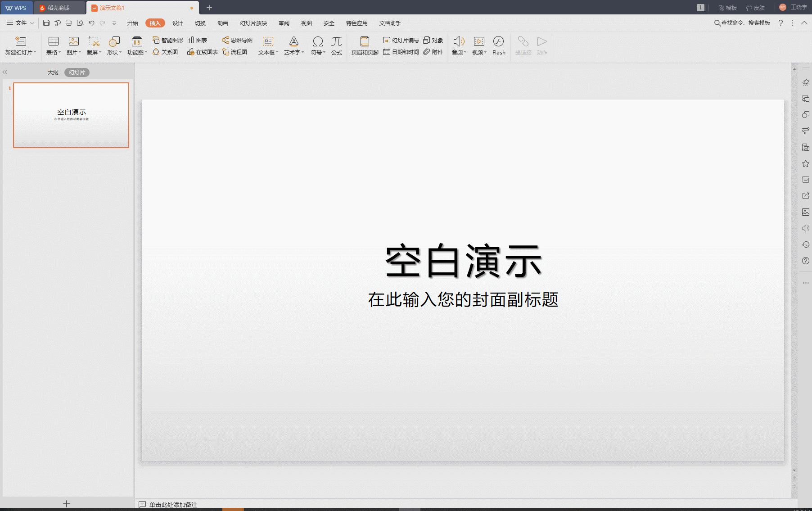The width and height of the screenshot is (812, 511).
Task: Click the 页眉和页脚 header footer icon
Action: 365,45
